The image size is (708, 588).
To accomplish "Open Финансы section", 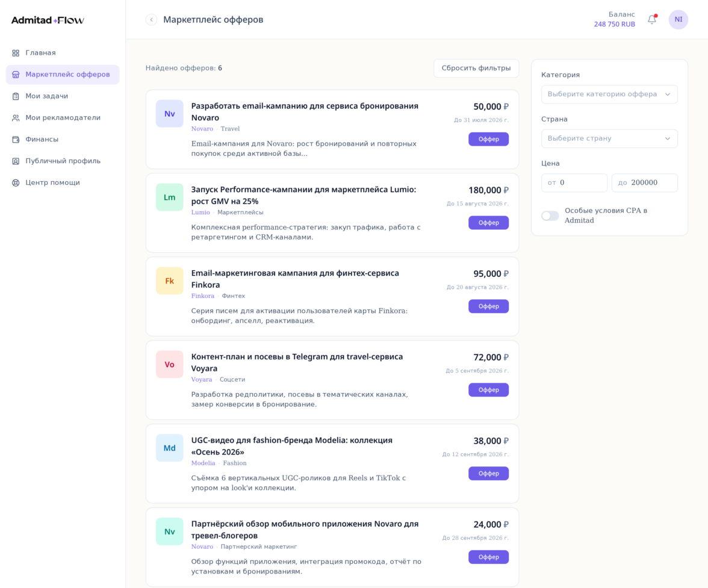I will (x=63, y=140).
